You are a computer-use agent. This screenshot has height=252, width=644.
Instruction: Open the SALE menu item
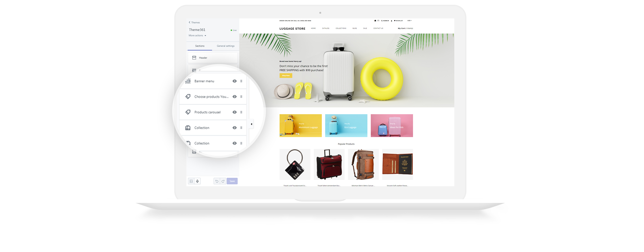365,28
